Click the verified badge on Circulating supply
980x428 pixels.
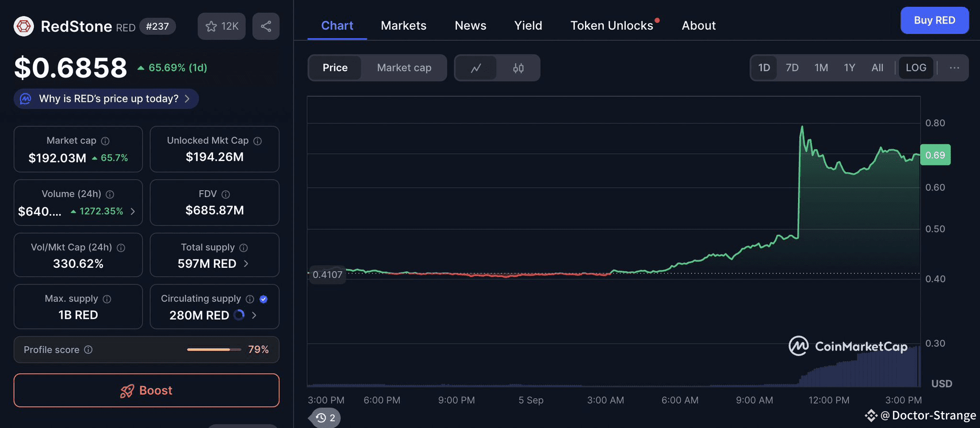pyautogui.click(x=263, y=299)
